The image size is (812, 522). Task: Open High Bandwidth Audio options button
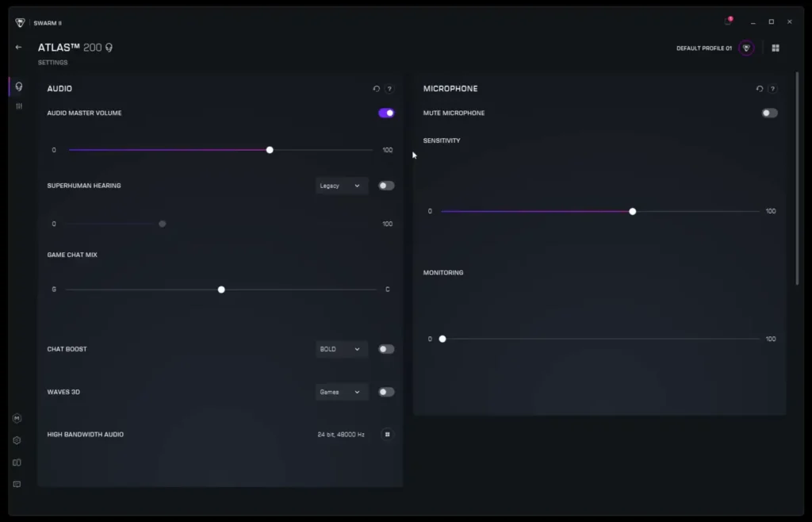(387, 435)
